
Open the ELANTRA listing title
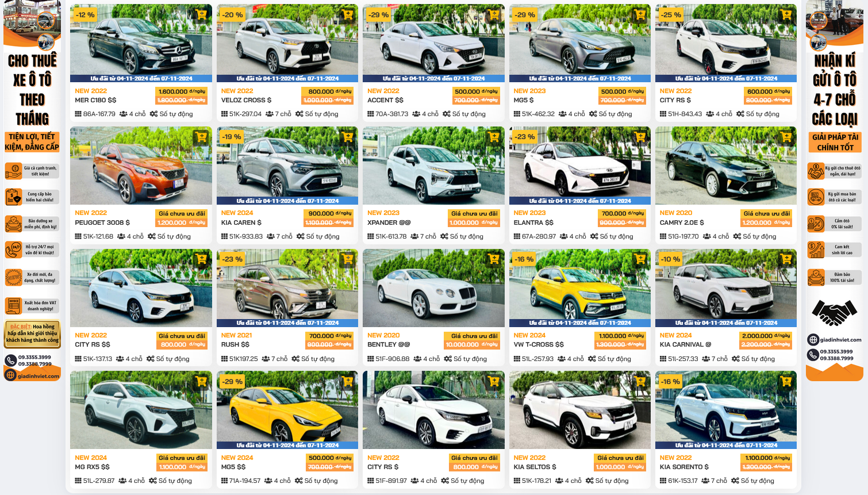[533, 222]
